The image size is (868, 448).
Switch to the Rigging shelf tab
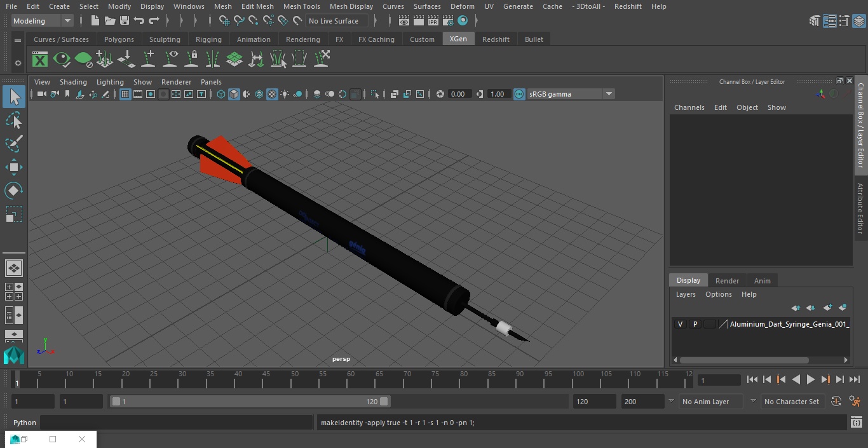(x=208, y=39)
